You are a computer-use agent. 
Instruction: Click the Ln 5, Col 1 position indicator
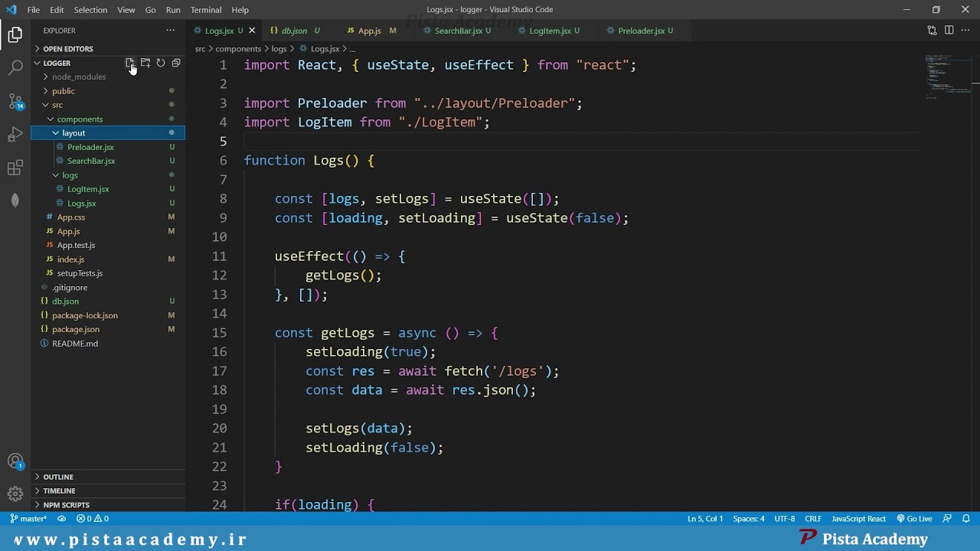(705, 519)
